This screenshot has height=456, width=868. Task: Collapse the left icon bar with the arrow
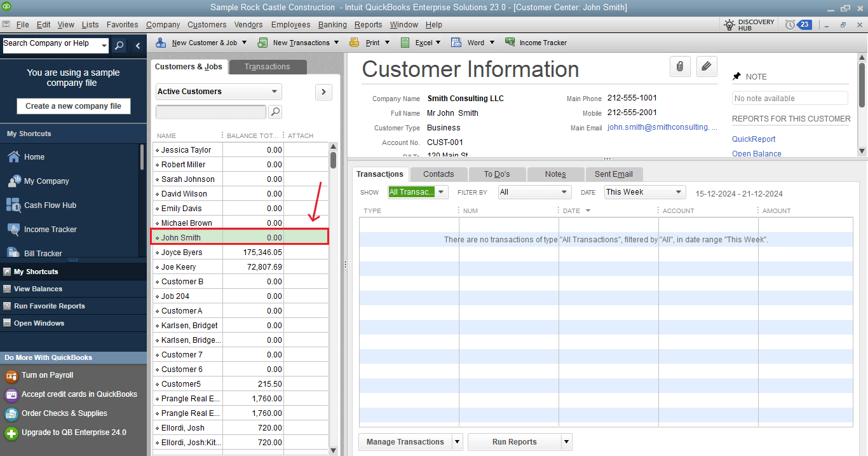[138, 46]
